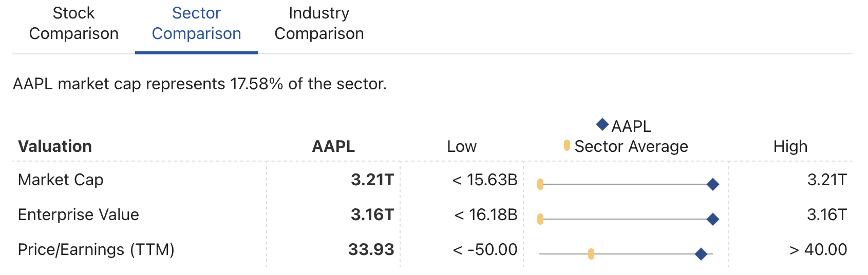The width and height of the screenshot is (868, 275).
Task: Select the AAPL diamond on Market Cap range
Action: [712, 185]
